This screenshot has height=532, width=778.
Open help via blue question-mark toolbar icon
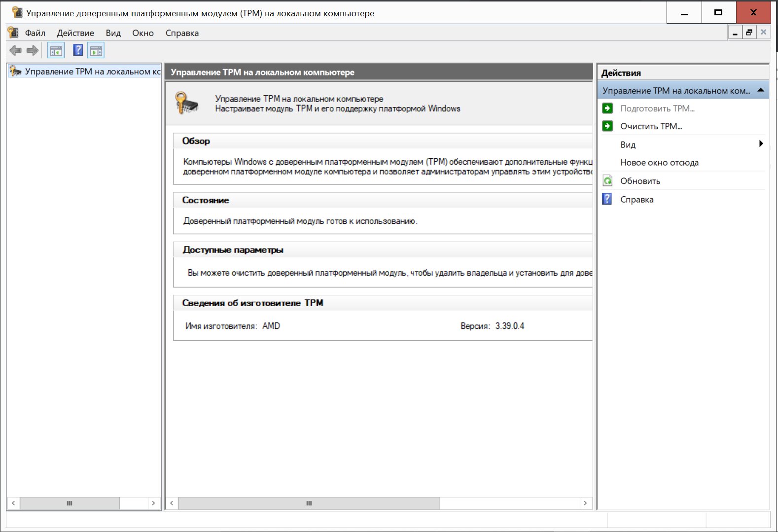[77, 50]
